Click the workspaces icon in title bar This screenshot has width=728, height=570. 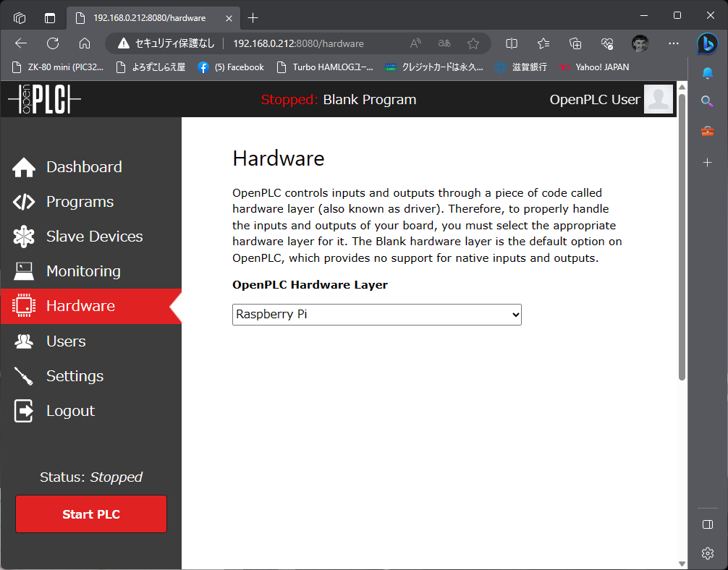[20, 18]
